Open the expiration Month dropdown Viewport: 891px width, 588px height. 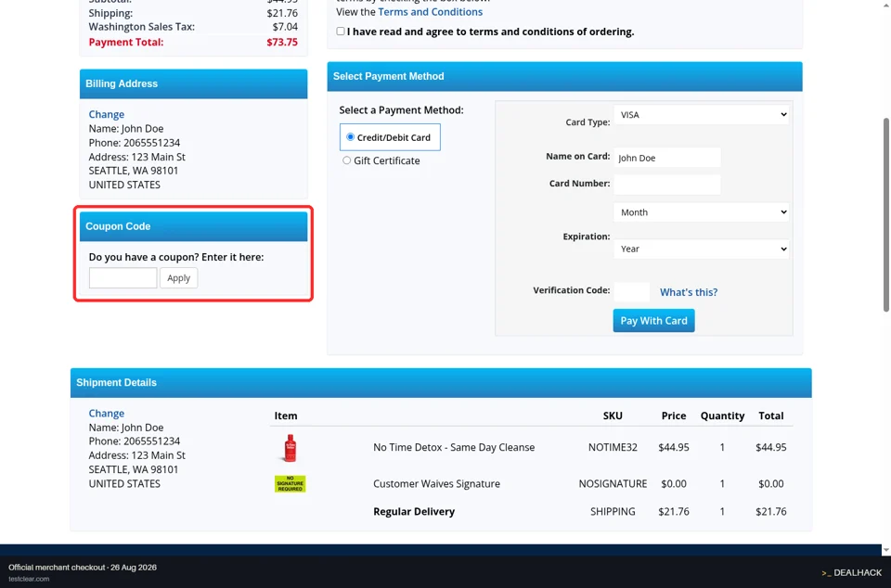click(702, 212)
